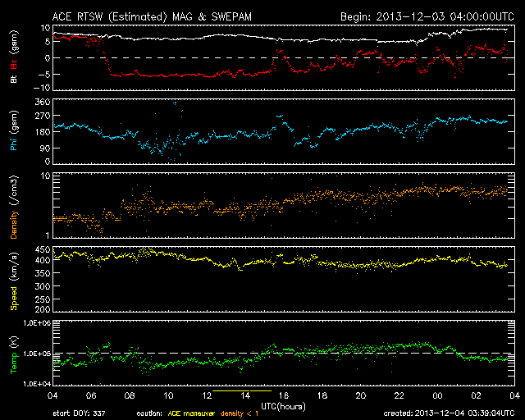Click the '00' hour tick label on the time axis
525x420 pixels.
coord(437,395)
